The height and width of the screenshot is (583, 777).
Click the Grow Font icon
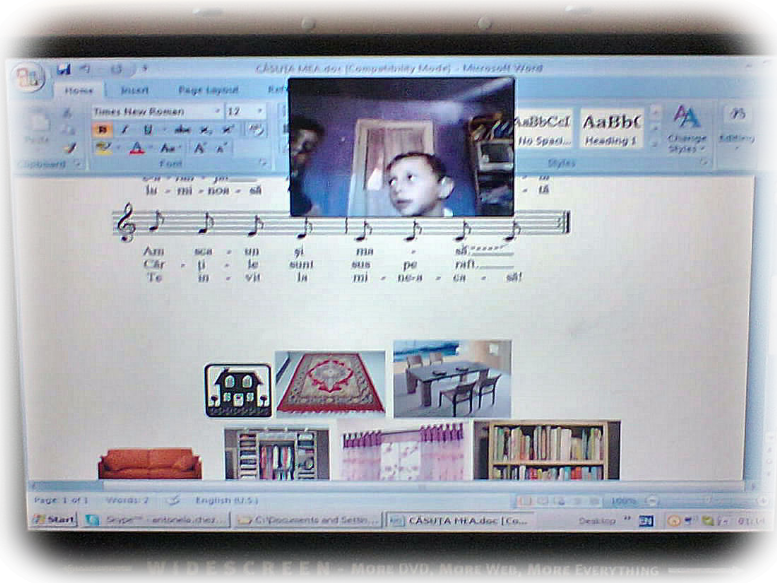198,148
